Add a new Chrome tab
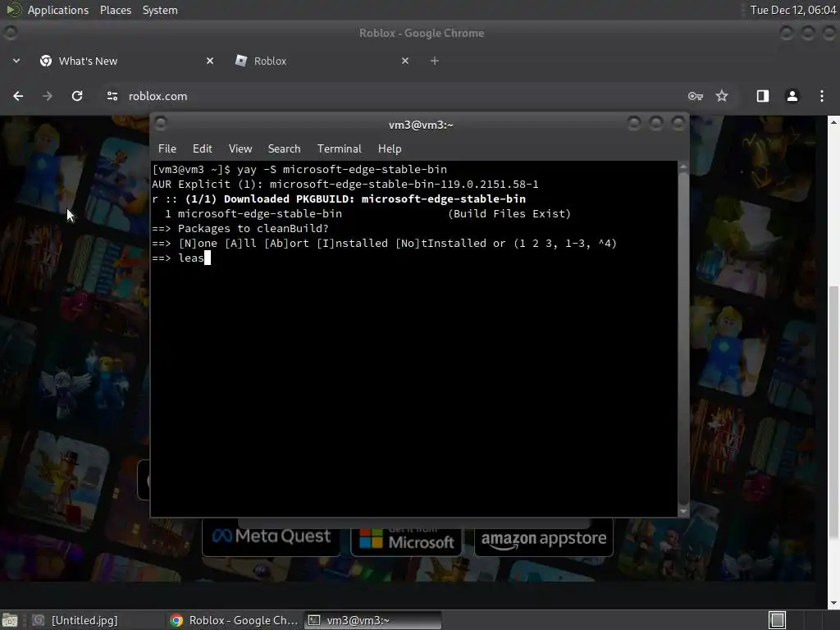 pyautogui.click(x=435, y=61)
